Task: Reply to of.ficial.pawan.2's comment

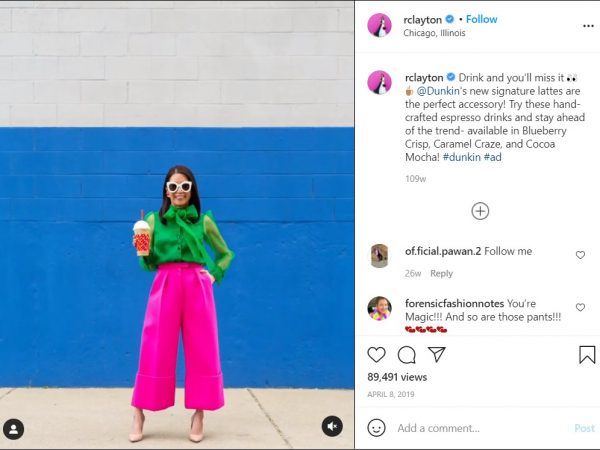Action: tap(441, 274)
